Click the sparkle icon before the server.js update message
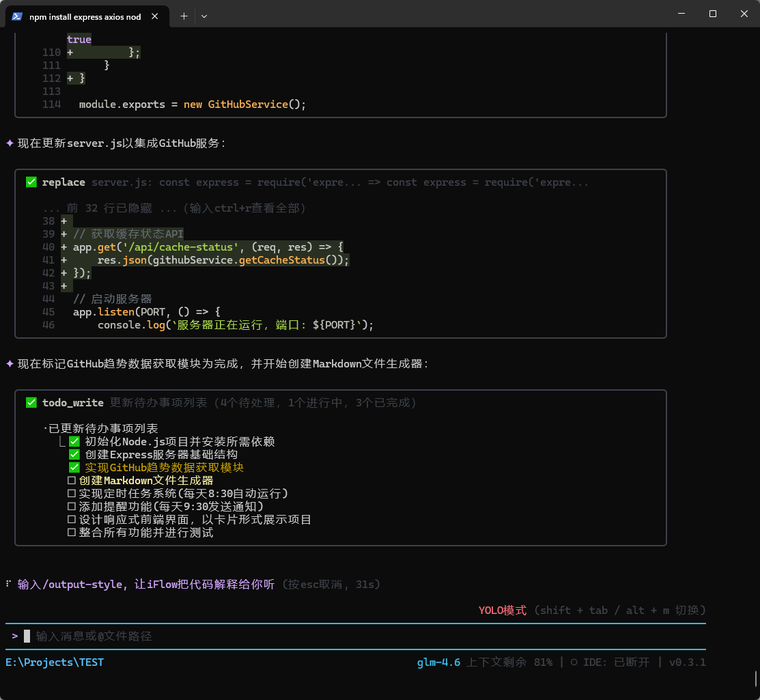This screenshot has width=760, height=700. tap(9, 143)
